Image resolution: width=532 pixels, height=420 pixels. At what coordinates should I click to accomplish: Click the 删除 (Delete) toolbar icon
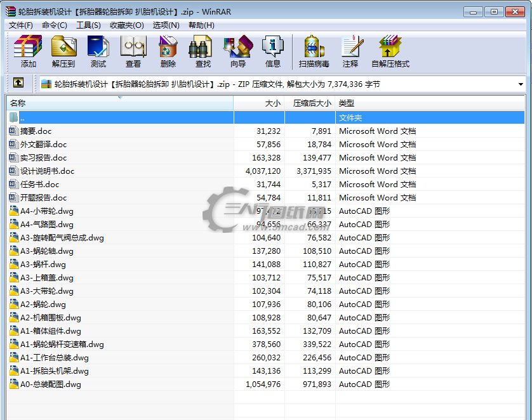click(x=168, y=46)
